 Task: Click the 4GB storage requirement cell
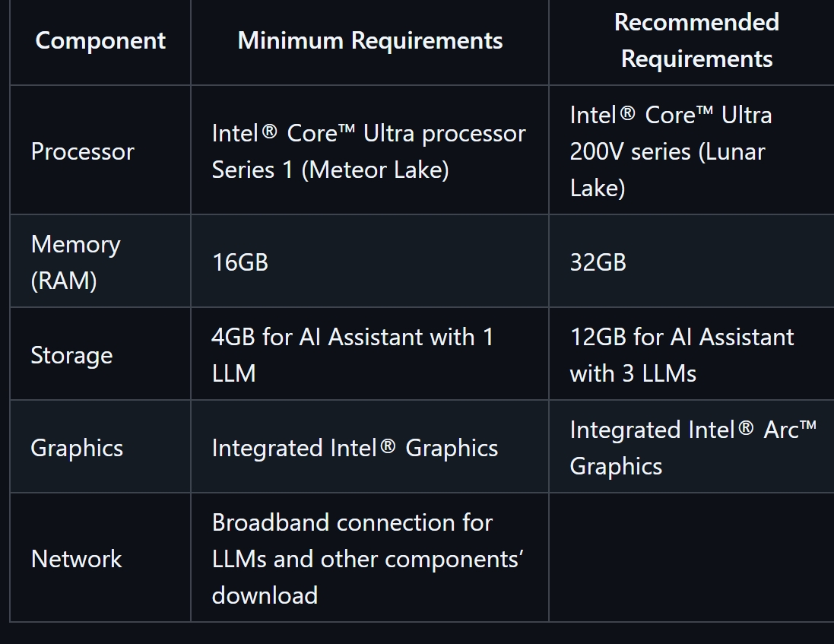[x=369, y=355]
